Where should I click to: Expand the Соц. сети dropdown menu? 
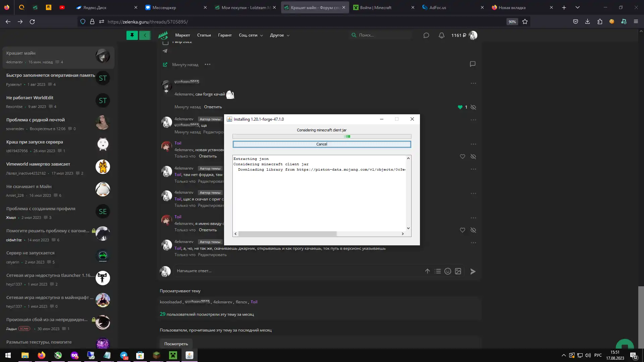(251, 35)
